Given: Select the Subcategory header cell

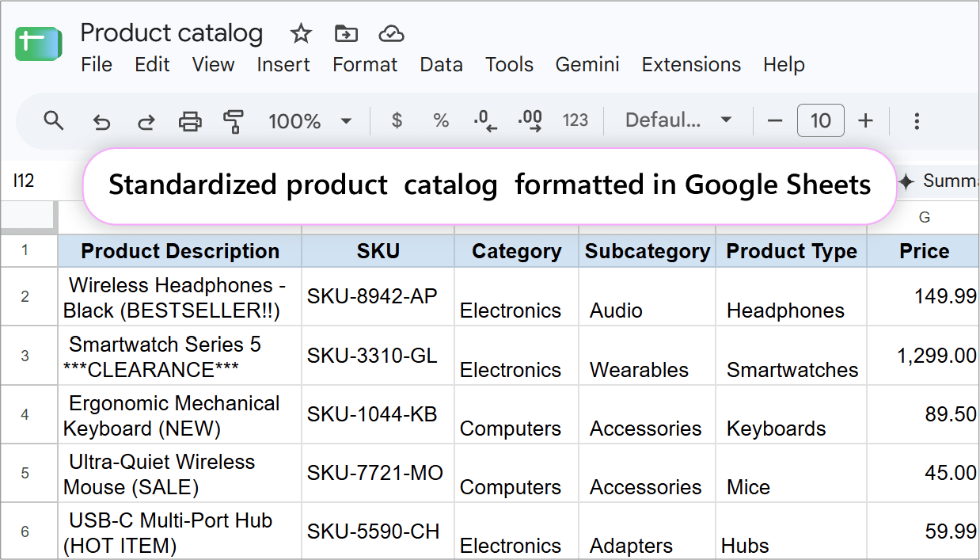Looking at the screenshot, I should click(x=648, y=251).
